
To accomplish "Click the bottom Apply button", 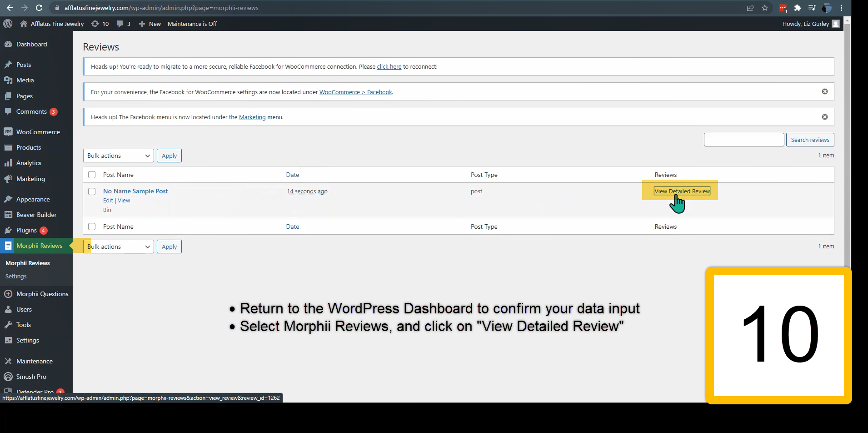I will 169,247.
